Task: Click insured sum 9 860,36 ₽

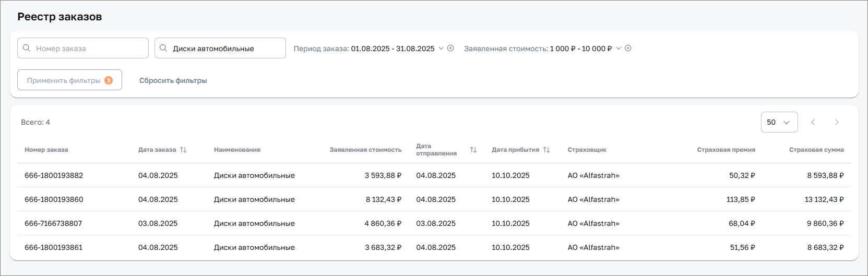Action: tap(826, 223)
